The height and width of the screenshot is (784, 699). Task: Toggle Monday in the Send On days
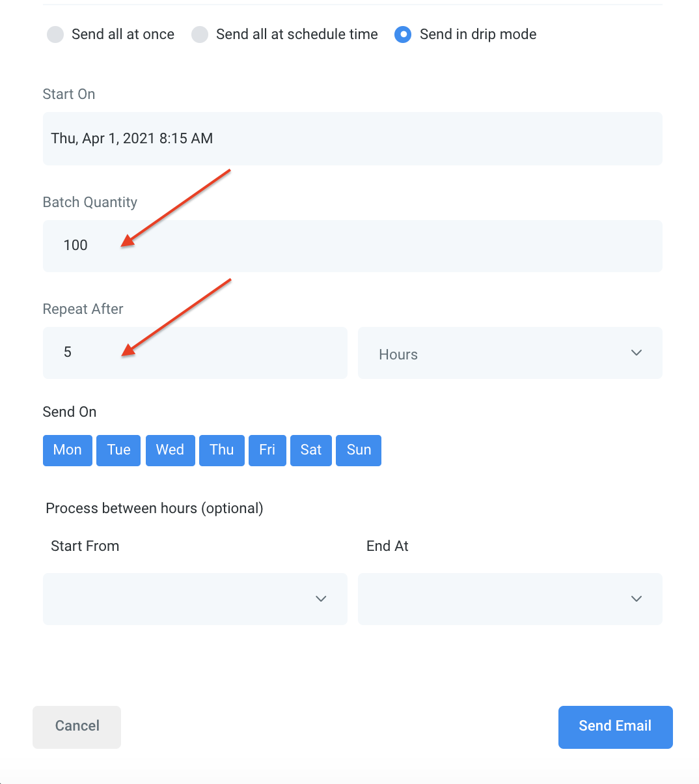coord(67,450)
